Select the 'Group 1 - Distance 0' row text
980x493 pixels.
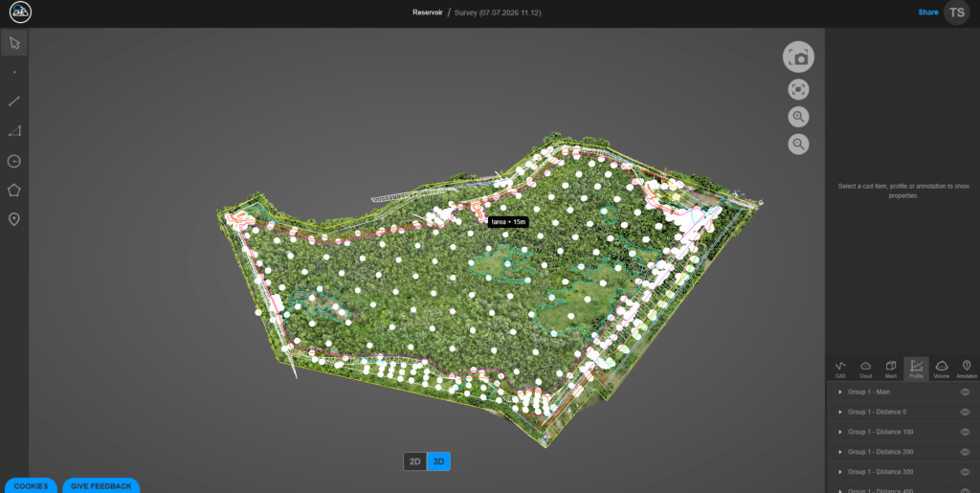tap(877, 413)
